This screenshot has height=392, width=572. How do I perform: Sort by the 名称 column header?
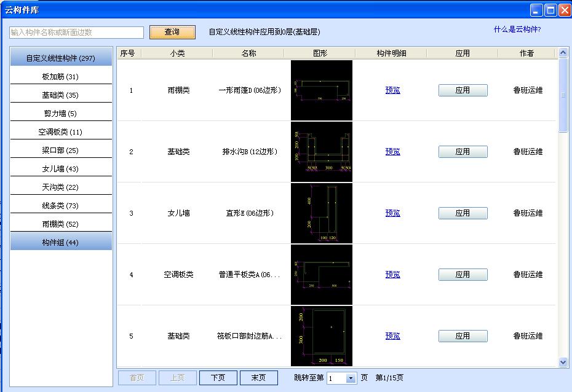[x=249, y=53]
